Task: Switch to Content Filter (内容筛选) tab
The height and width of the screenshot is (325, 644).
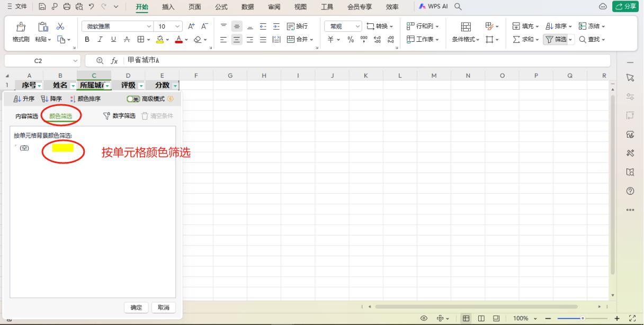Action: point(26,116)
